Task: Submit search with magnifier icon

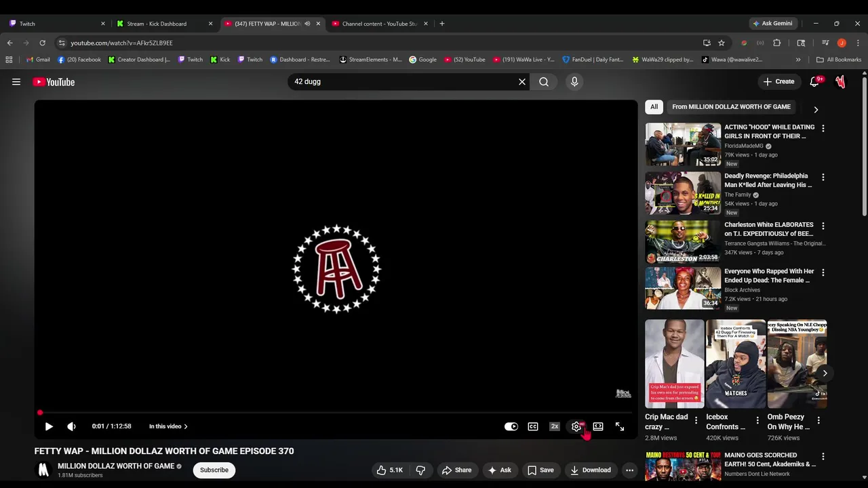Action: pos(544,82)
